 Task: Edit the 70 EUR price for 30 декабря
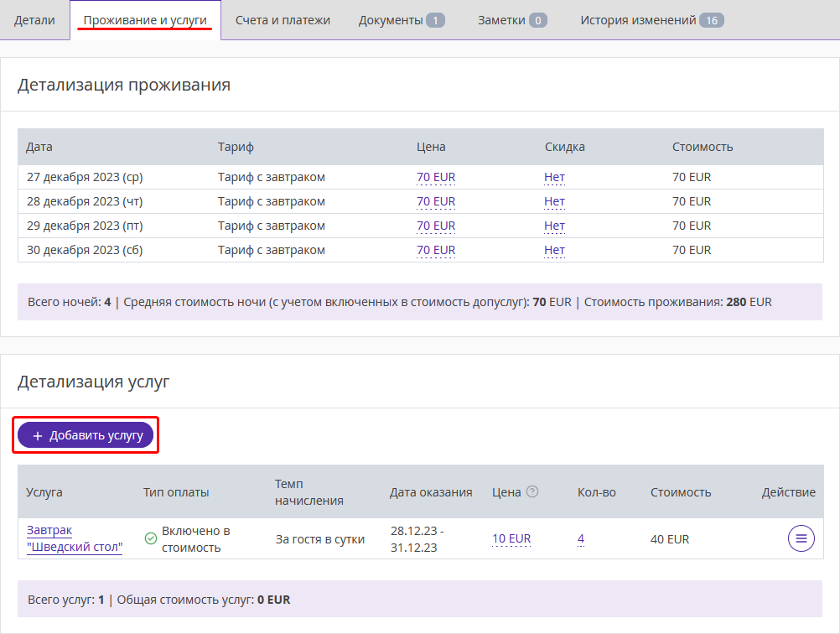pos(436,250)
